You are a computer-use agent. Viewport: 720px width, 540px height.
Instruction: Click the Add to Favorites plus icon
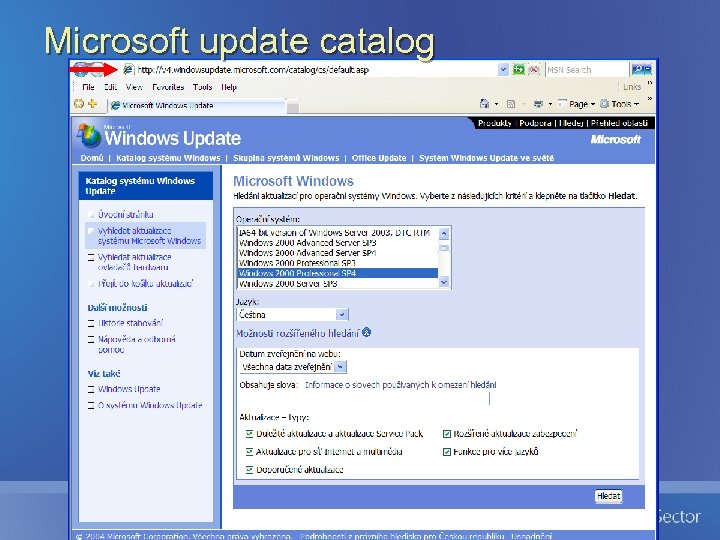(x=93, y=104)
